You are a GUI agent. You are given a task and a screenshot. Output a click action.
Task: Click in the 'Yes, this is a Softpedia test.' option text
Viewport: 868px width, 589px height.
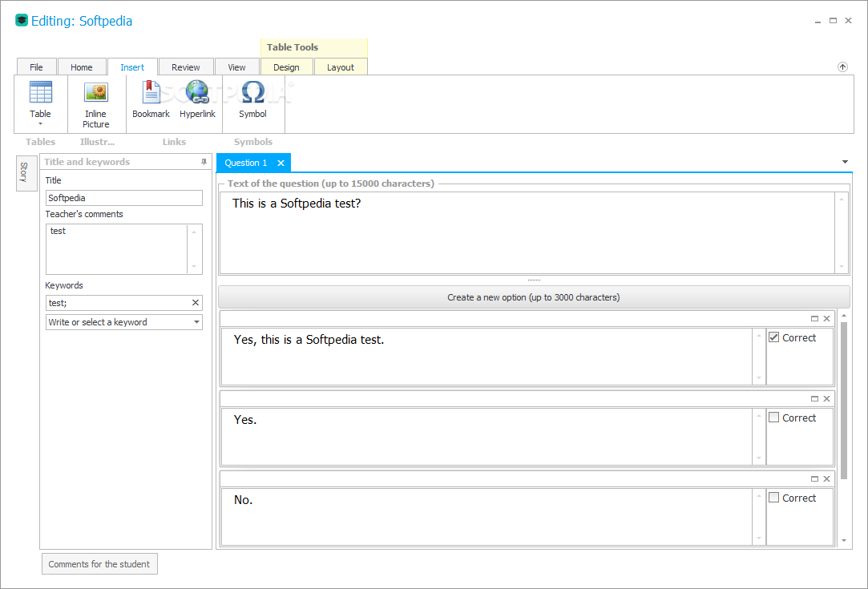pos(309,339)
